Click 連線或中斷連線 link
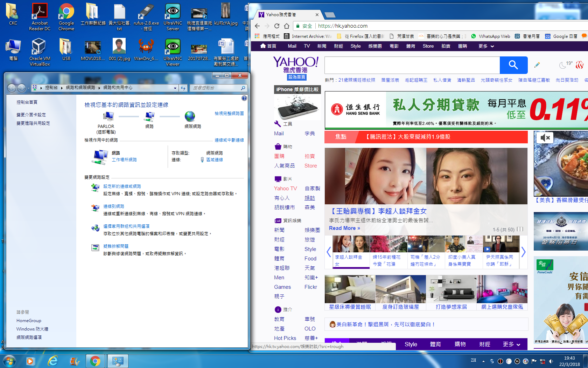The height and width of the screenshot is (368, 588). [x=229, y=140]
